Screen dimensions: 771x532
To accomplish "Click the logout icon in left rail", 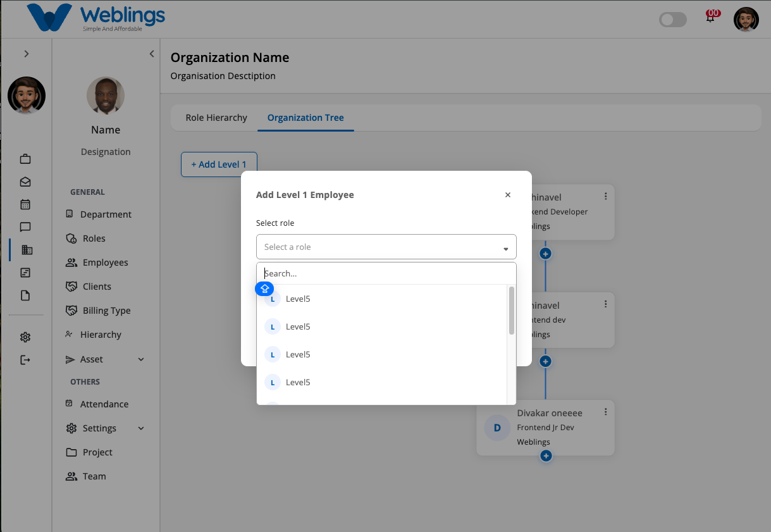I will pos(25,360).
